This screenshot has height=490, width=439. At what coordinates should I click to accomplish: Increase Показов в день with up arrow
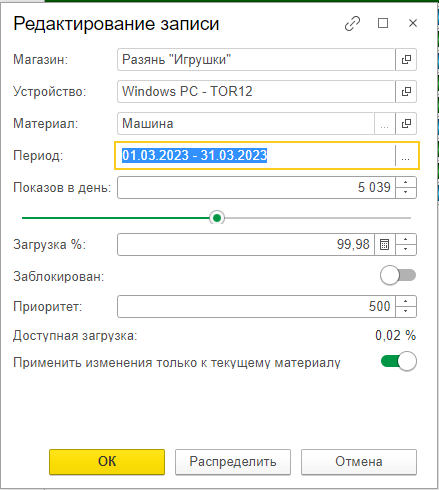pyautogui.click(x=406, y=182)
